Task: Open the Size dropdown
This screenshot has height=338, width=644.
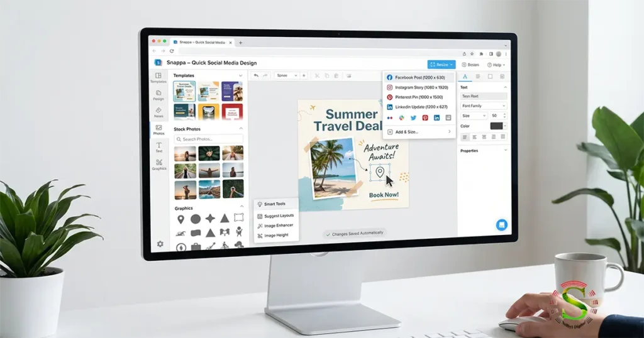Action: coord(474,116)
